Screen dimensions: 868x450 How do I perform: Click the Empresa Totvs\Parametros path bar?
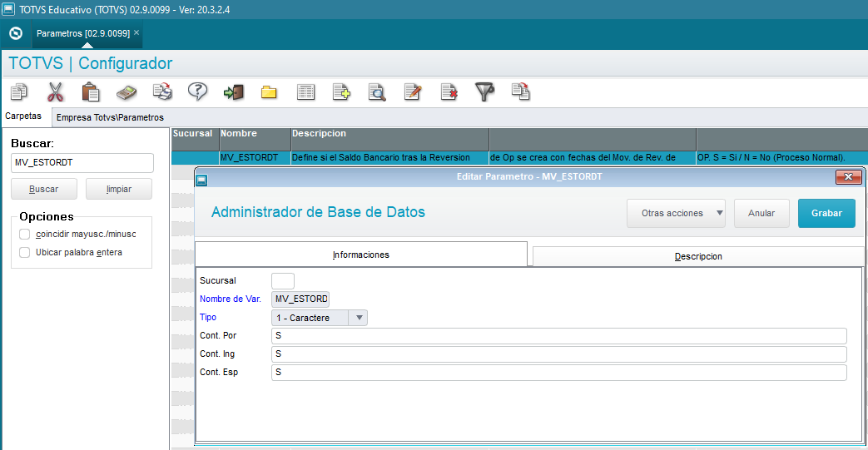point(459,117)
